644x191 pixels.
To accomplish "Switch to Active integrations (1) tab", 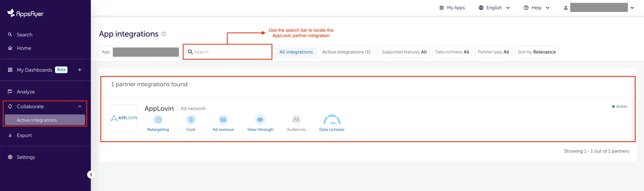I will coord(346,52).
